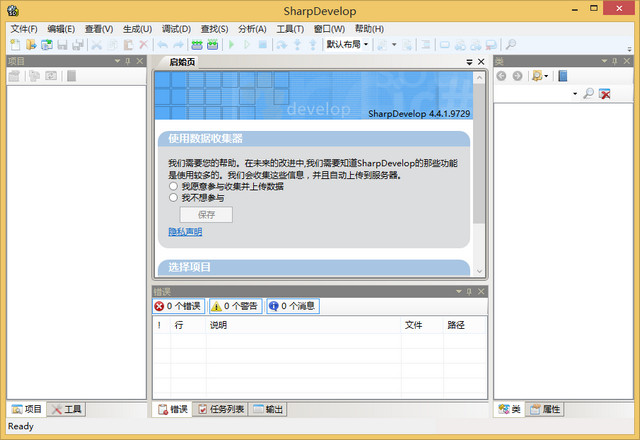640x440 pixels.
Task: Click the 路径 column header
Action: click(464, 325)
